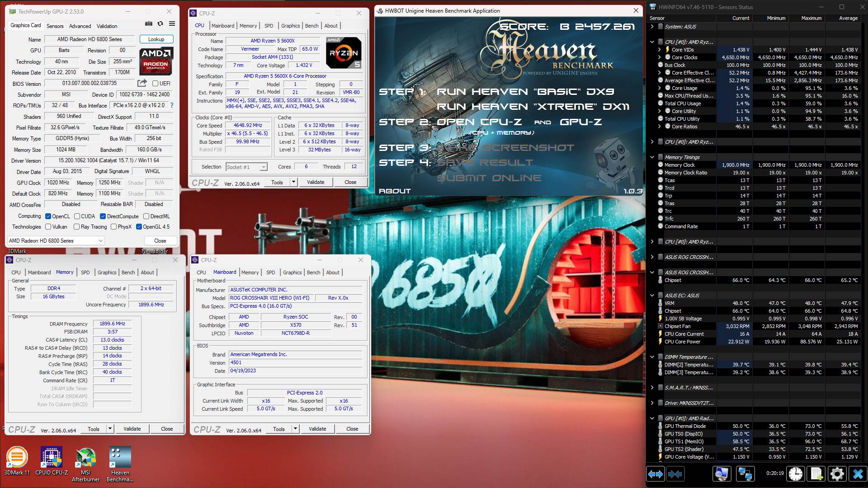Open SPD tab in CPU-Z Memory window
Screen dimensions: 868x488
click(85, 272)
